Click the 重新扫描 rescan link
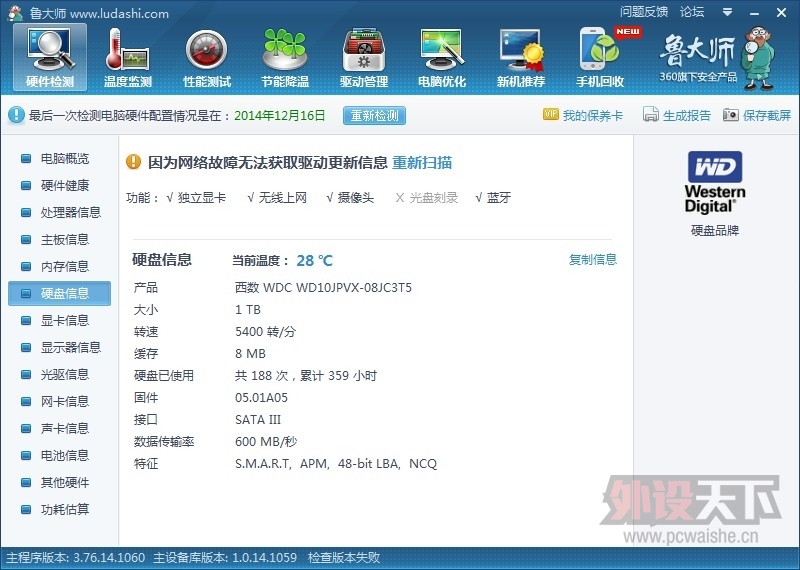The height and width of the screenshot is (570, 800). (x=422, y=162)
